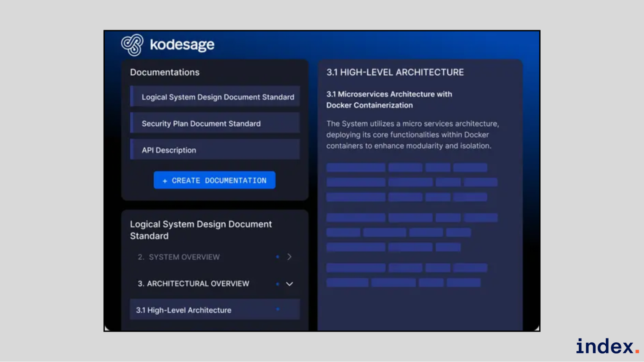Select the 3. Architectural Overview section

click(193, 283)
